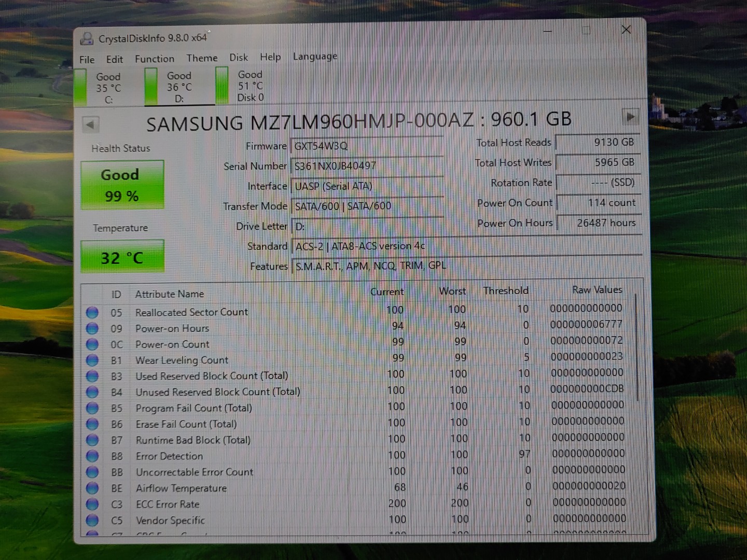Click Rotation Rate value ---- (SSD)
This screenshot has height=560, width=747.
(x=598, y=183)
